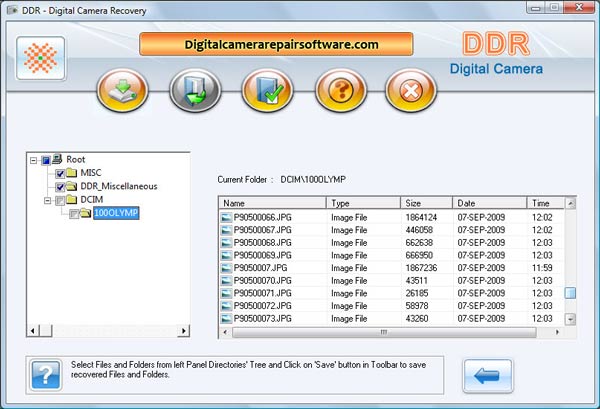Click image icon of P90500068.JPG
The height and width of the screenshot is (409, 600).
pyautogui.click(x=227, y=243)
